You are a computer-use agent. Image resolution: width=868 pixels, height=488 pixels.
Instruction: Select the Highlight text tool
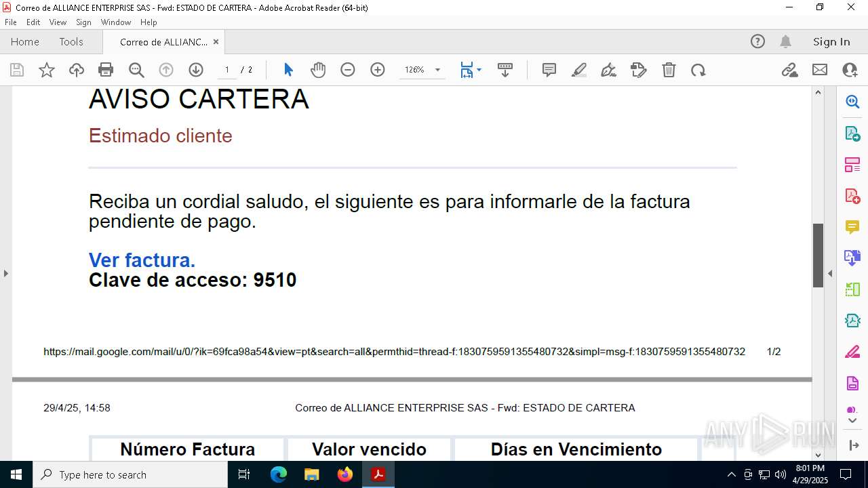(579, 70)
